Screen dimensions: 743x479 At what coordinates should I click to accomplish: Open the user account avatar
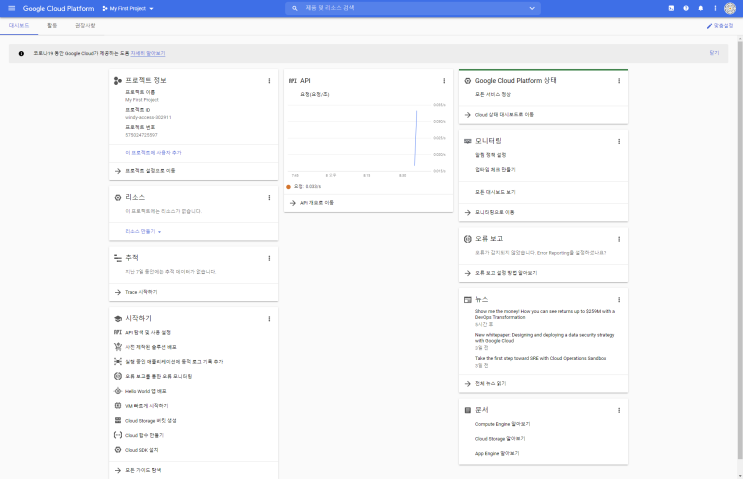pyautogui.click(x=730, y=8)
